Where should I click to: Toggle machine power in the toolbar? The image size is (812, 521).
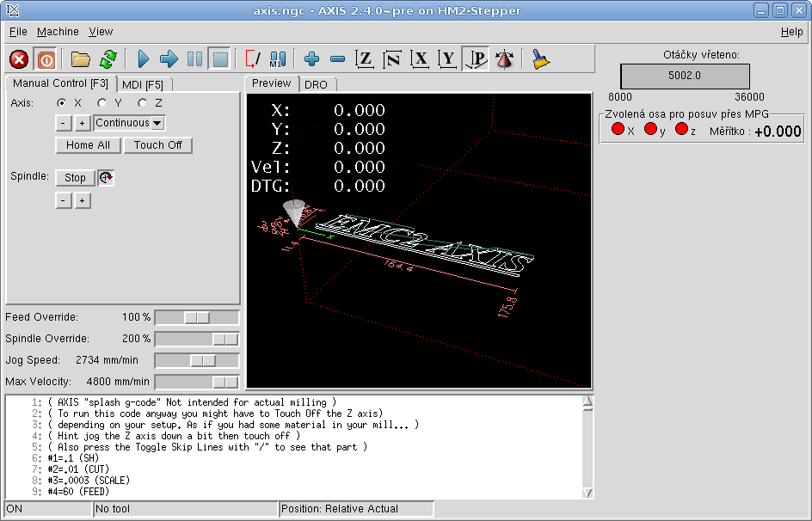46,59
